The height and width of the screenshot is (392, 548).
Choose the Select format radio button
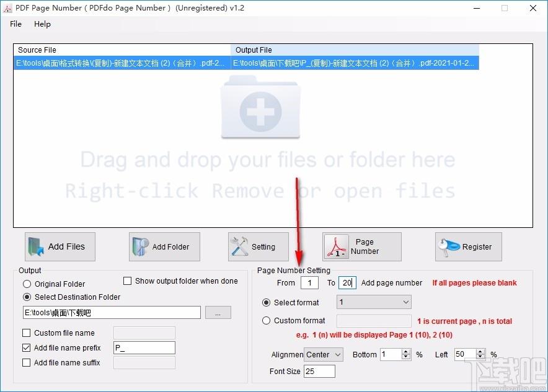tap(267, 303)
